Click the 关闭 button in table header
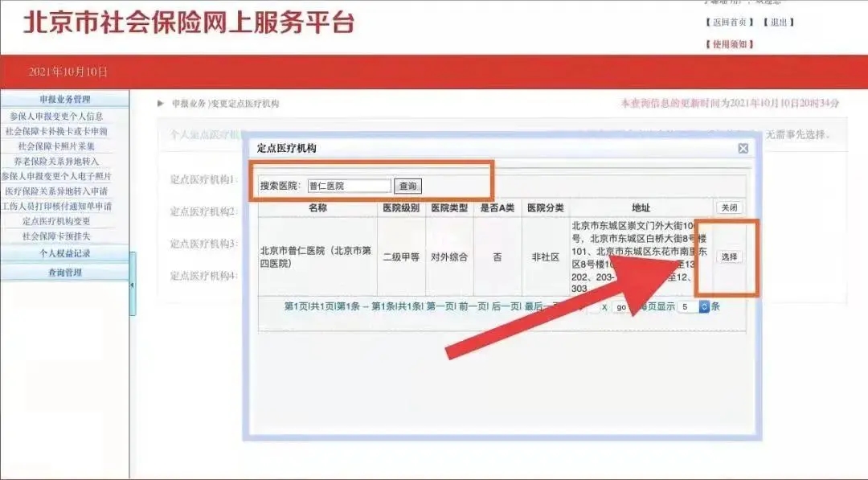This screenshot has height=480, width=868. click(x=728, y=207)
